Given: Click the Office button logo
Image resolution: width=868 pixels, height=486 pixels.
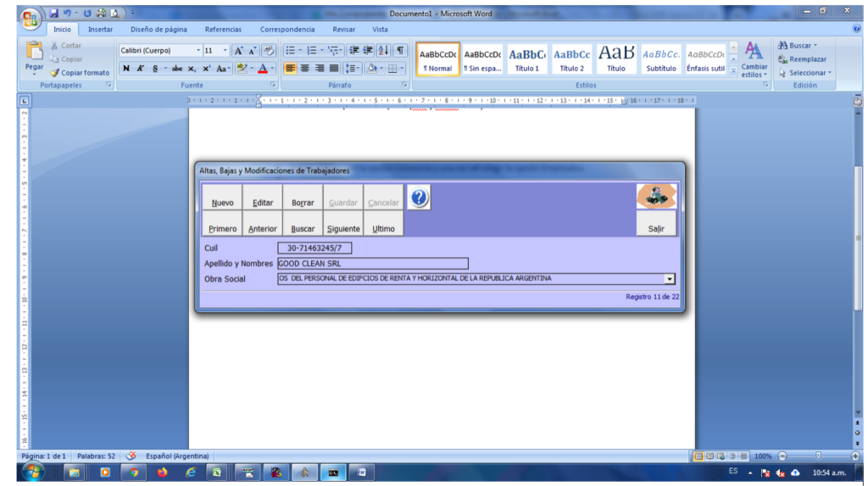Looking at the screenshot, I should click(30, 20).
